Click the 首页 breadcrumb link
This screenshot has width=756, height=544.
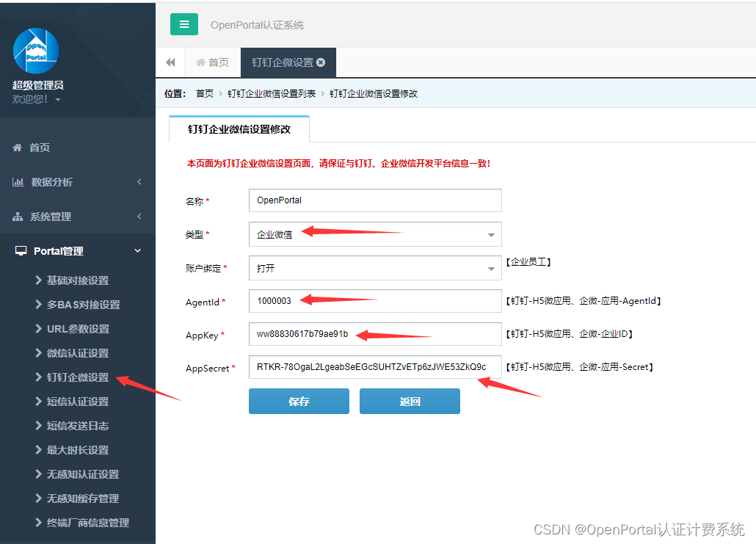point(205,93)
